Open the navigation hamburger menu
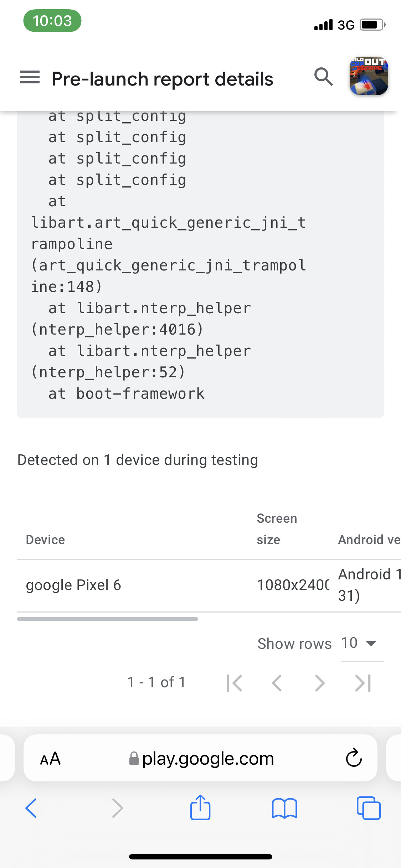The image size is (401, 868). pos(30,78)
